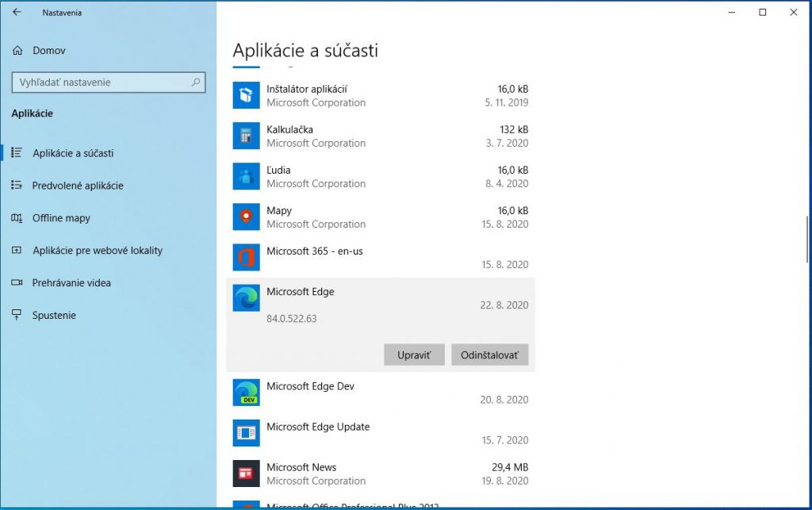This screenshot has width=812, height=510.
Task: Click Odinštalovať for Microsoft Edge
Action: [x=490, y=355]
